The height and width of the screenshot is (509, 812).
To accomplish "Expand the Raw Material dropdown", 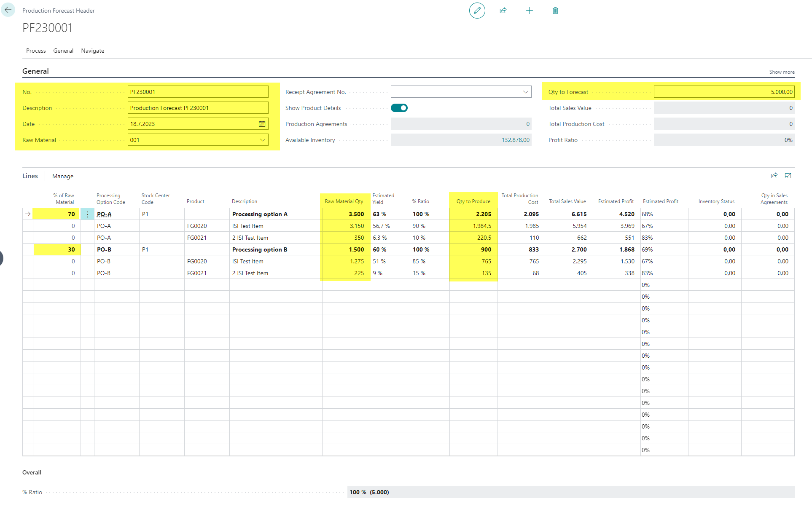I will 262,140.
